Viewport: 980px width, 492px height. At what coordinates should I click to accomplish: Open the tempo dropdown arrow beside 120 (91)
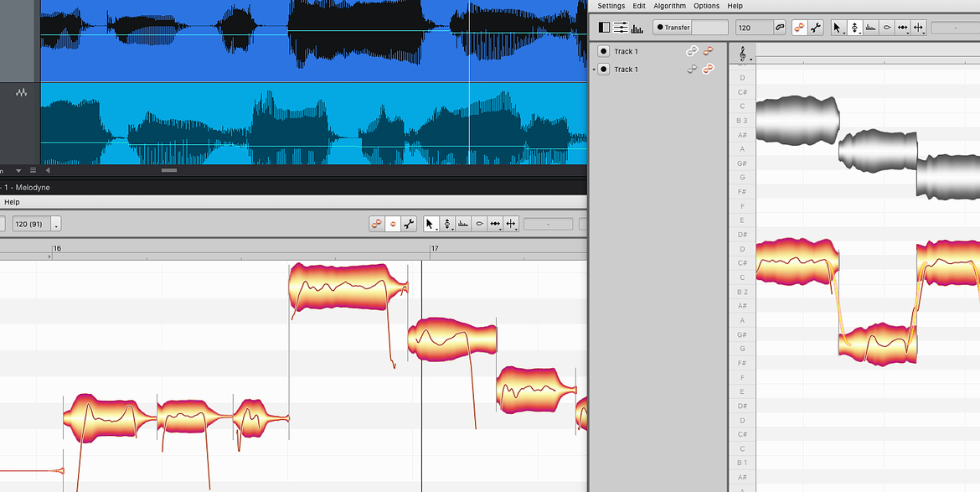click(x=56, y=224)
